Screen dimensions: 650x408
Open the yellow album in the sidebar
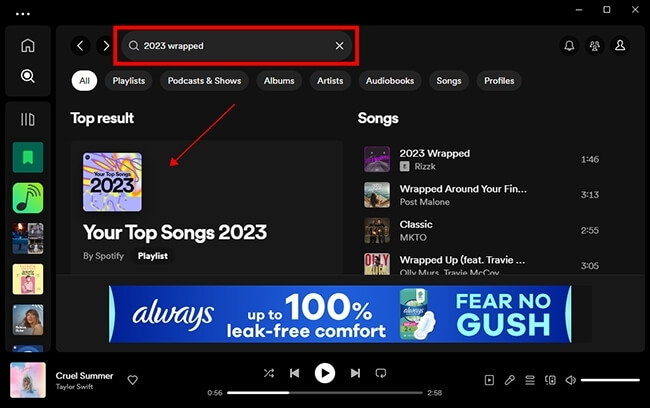pos(28,279)
